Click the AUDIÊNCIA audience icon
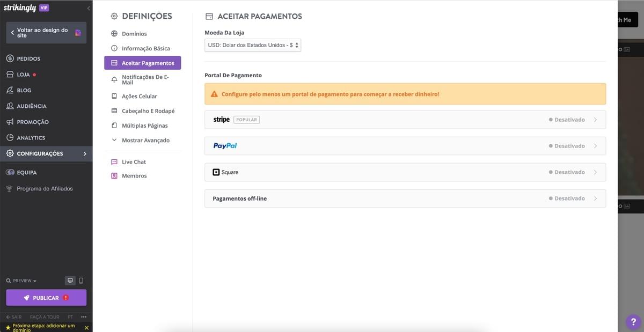This screenshot has height=332, width=644. (x=10, y=106)
